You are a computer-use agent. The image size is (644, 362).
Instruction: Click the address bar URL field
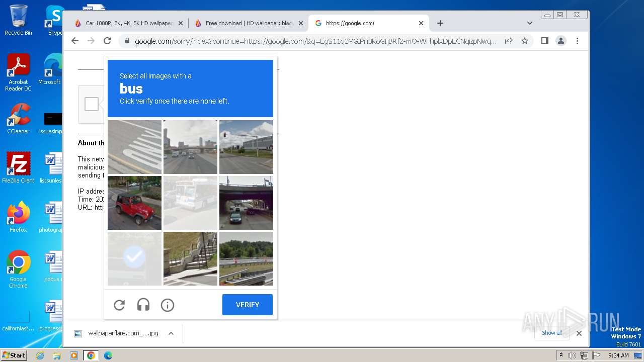pyautogui.click(x=315, y=41)
